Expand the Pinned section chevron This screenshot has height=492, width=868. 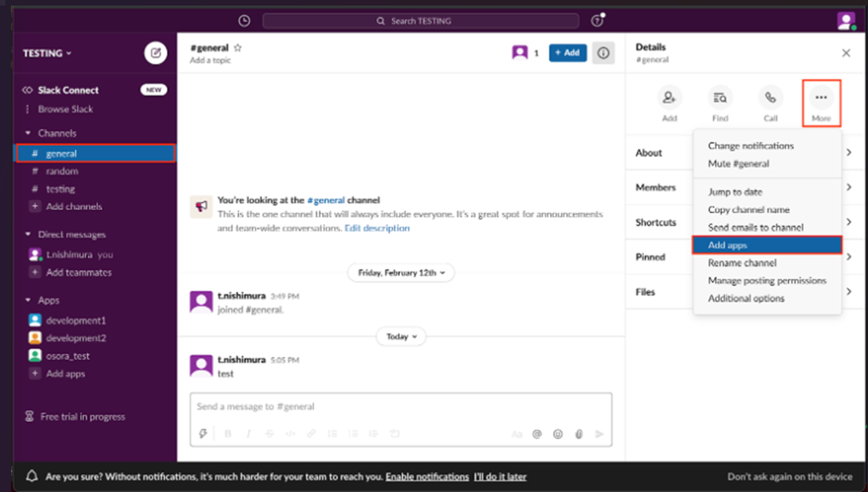849,257
